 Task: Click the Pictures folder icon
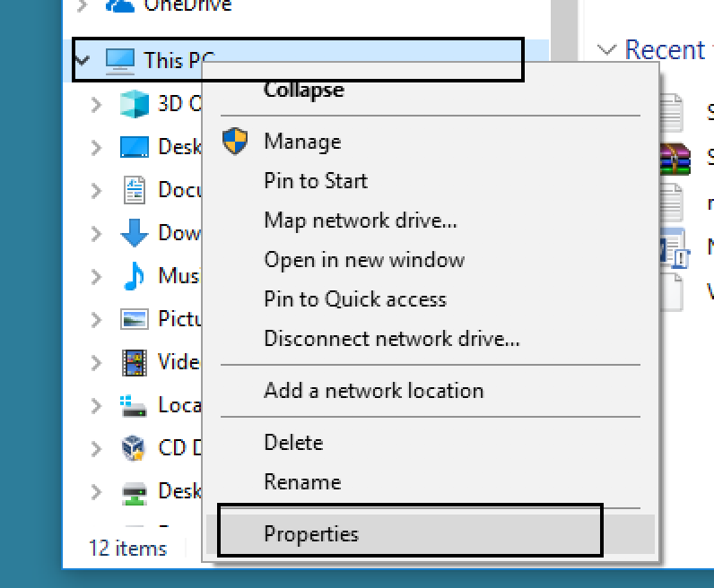point(135,319)
